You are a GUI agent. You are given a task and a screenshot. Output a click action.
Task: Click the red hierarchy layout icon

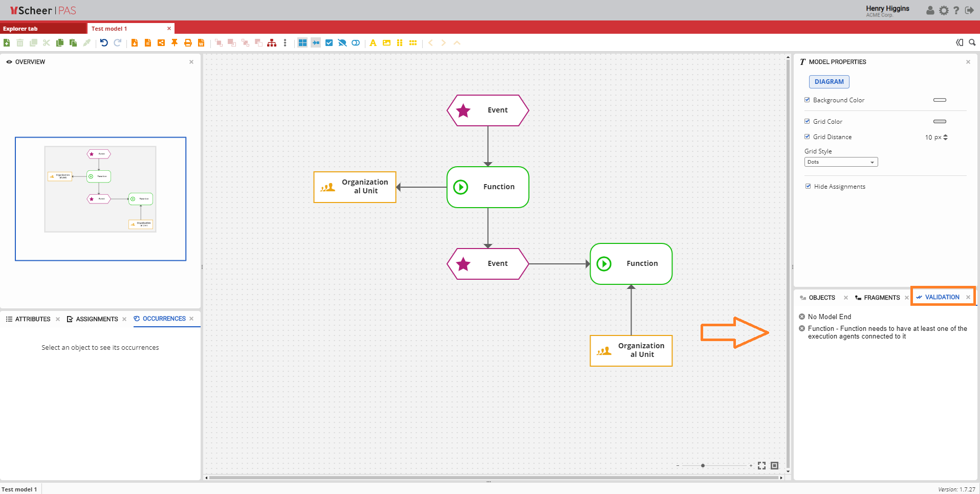tap(272, 43)
